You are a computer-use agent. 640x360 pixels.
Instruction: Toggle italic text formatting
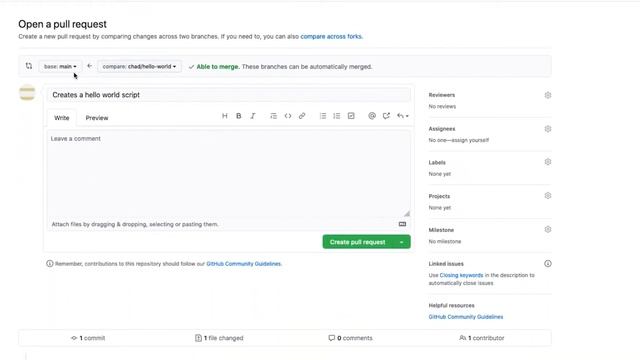253,116
